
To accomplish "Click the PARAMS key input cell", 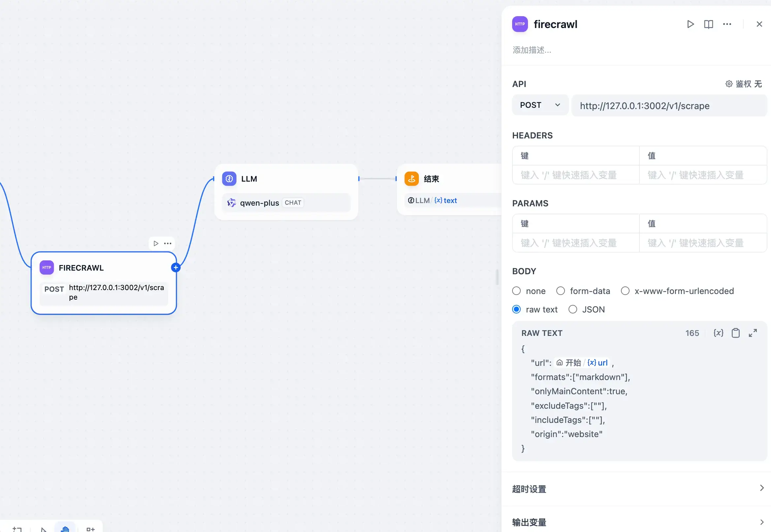I will tap(575, 243).
